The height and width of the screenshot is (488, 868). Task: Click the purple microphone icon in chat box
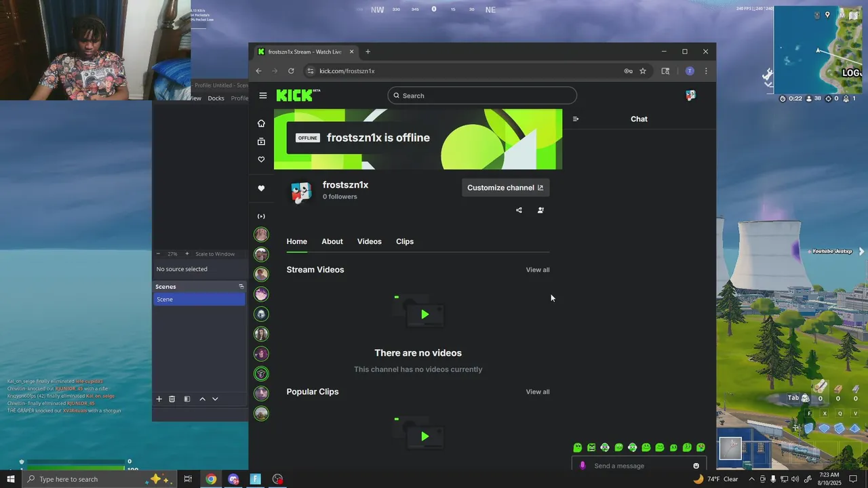point(583,466)
